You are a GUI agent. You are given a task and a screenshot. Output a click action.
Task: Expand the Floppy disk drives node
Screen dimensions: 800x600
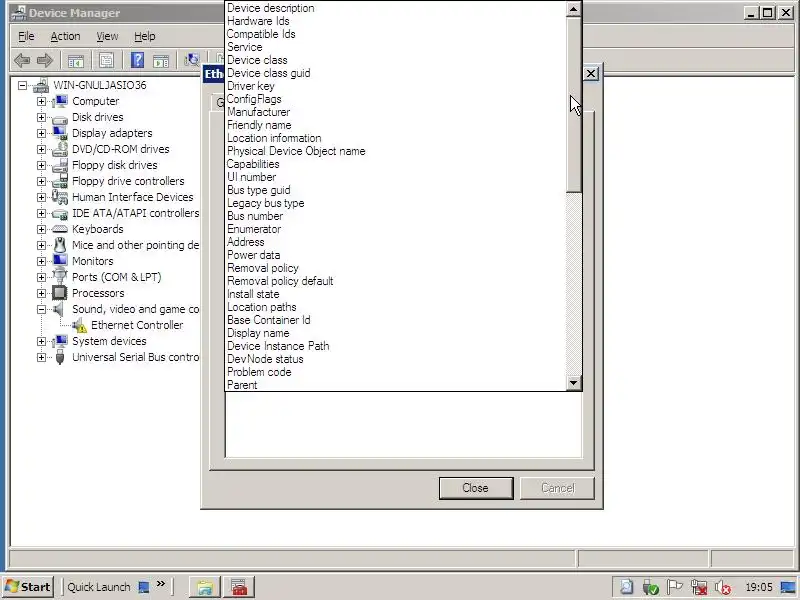[x=41, y=165]
